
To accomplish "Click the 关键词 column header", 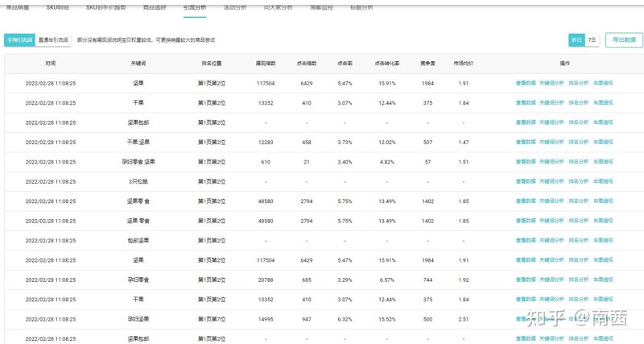I will [x=138, y=64].
